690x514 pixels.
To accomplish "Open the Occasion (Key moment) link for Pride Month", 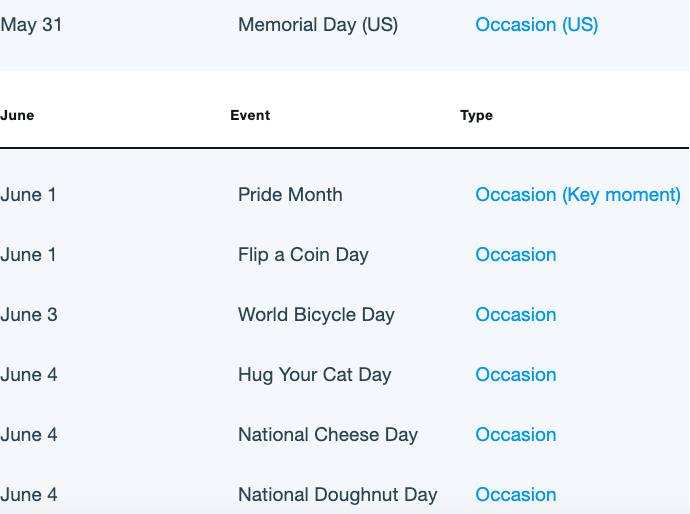I will point(578,195).
